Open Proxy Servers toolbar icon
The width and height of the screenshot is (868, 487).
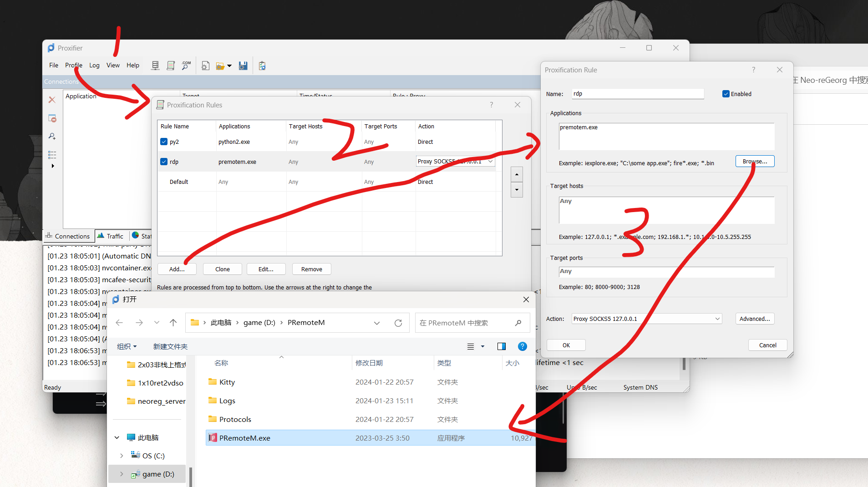[155, 66]
